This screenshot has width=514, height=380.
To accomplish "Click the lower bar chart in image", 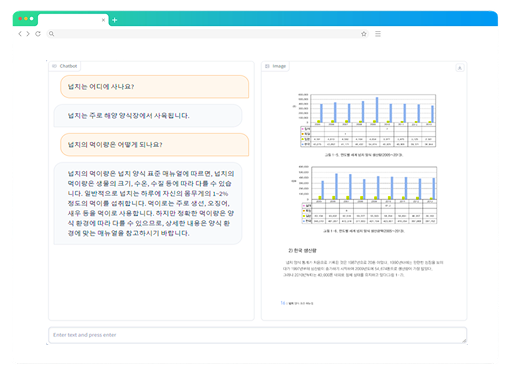I will pyautogui.click(x=364, y=195).
